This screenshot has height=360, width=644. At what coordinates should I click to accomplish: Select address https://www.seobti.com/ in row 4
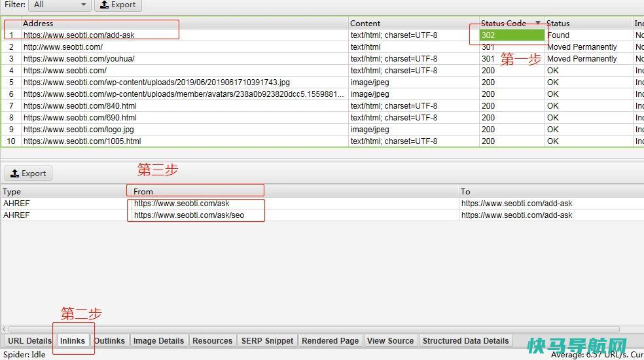(65, 70)
